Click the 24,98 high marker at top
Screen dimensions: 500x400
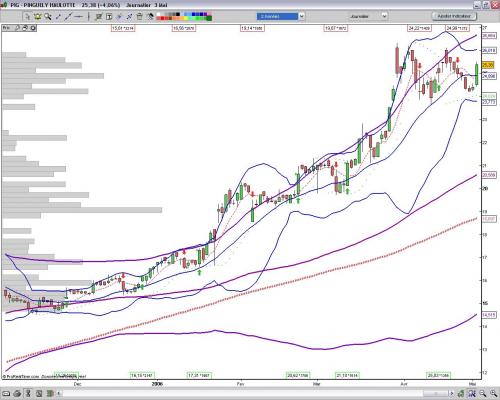pyautogui.click(x=457, y=28)
